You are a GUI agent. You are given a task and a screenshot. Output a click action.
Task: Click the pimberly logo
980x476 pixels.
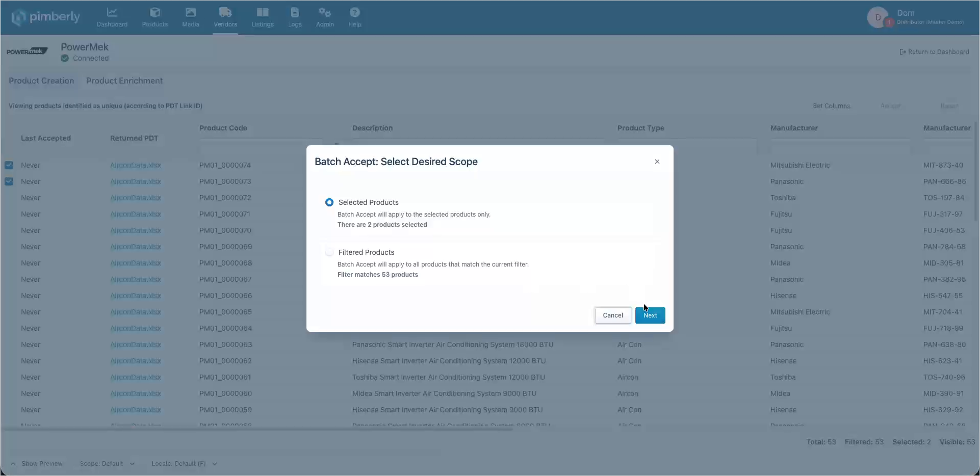click(46, 17)
